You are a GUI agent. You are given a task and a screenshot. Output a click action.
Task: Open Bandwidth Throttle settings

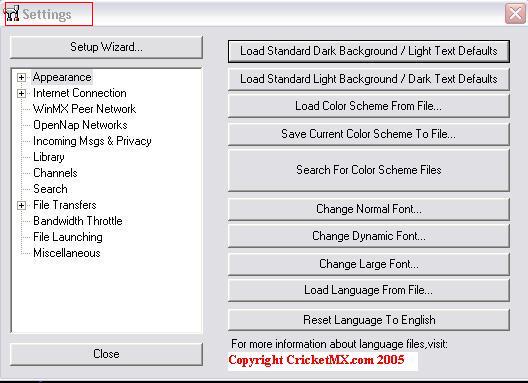pyautogui.click(x=78, y=221)
